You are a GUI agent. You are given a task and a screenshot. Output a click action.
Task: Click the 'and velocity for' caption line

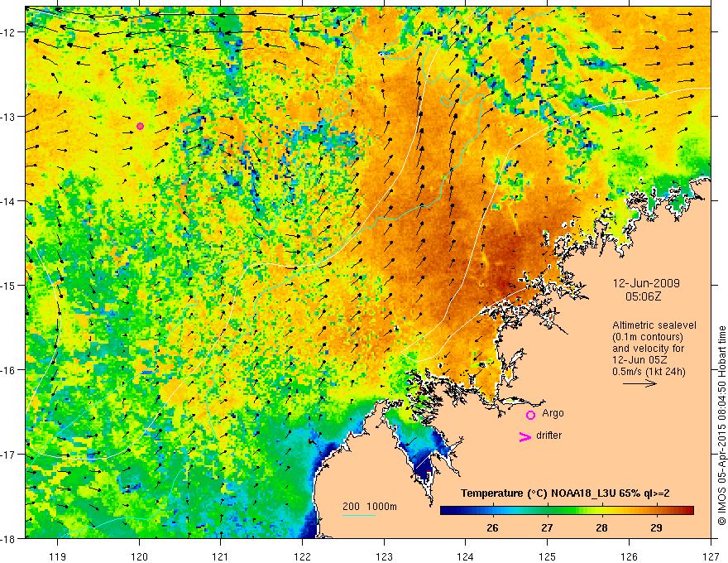[648, 349]
